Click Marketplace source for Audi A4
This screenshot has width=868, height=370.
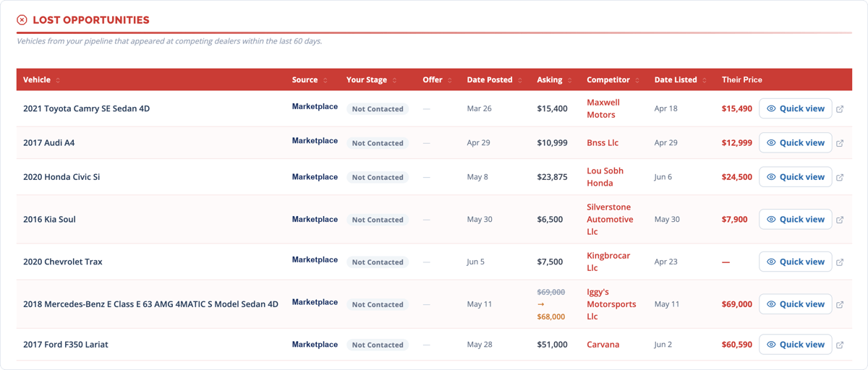click(x=315, y=141)
